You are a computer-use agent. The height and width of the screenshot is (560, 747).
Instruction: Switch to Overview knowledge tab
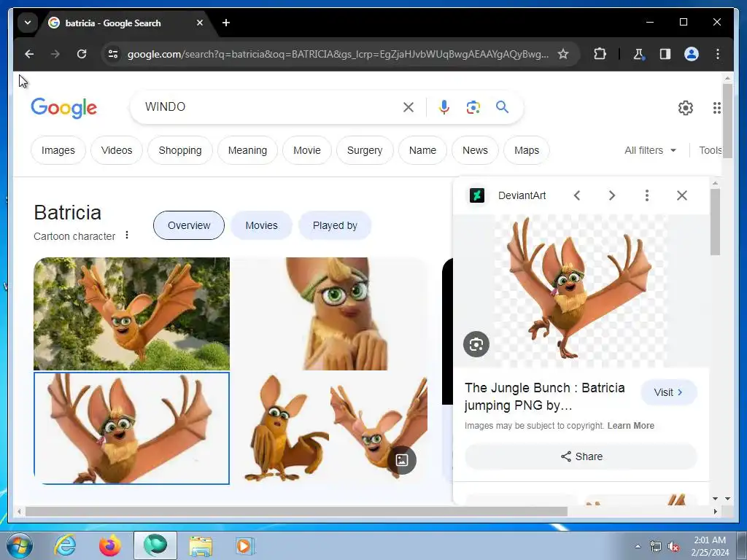(x=189, y=226)
